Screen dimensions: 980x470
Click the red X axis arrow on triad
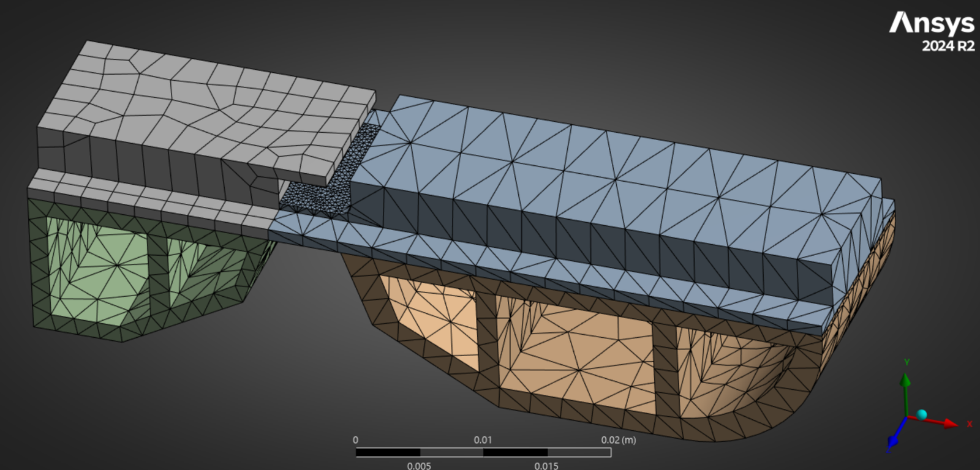(949, 423)
